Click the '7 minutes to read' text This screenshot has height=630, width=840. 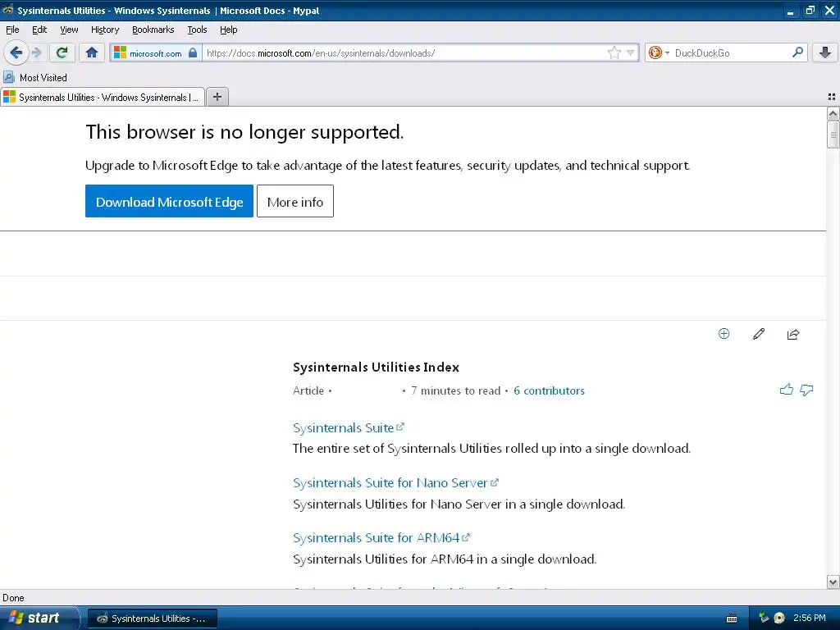point(455,390)
